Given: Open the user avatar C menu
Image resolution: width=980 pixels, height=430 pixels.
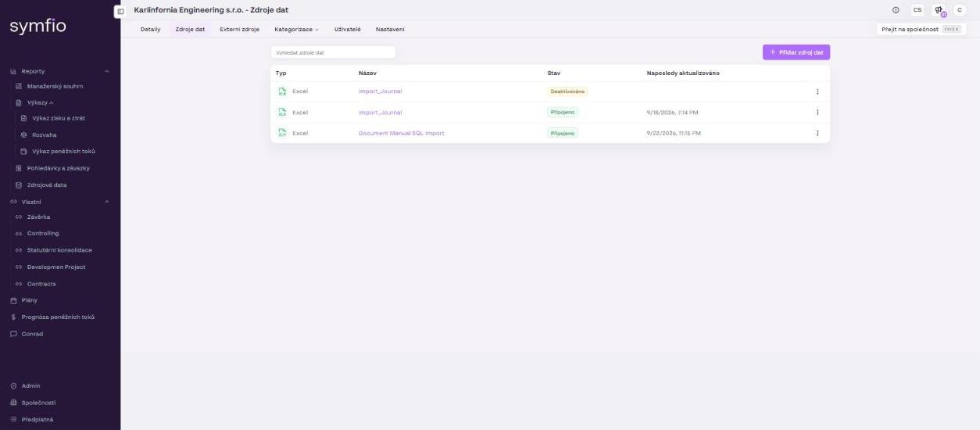Looking at the screenshot, I should (x=960, y=9).
